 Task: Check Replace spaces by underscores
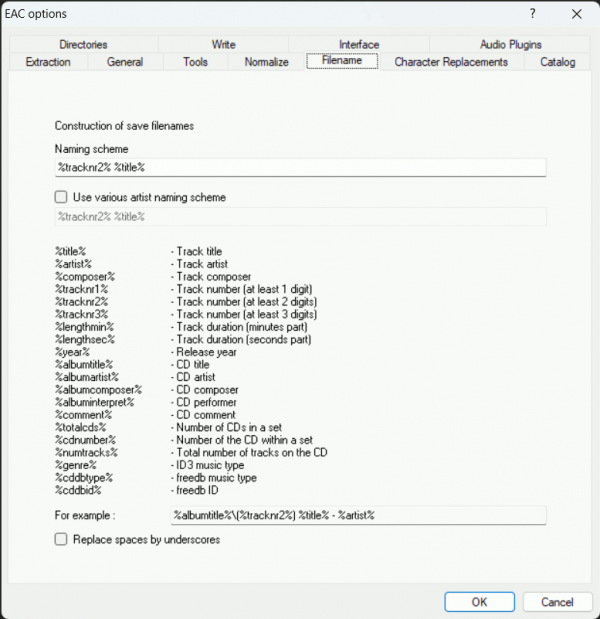pos(62,539)
